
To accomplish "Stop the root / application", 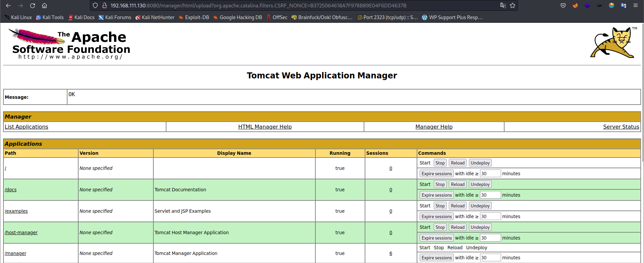I will (440, 163).
